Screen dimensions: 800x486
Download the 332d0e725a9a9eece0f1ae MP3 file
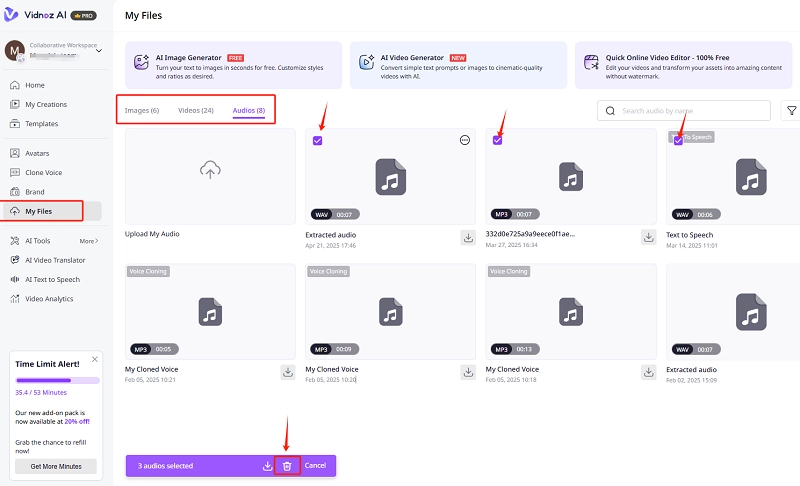click(647, 237)
